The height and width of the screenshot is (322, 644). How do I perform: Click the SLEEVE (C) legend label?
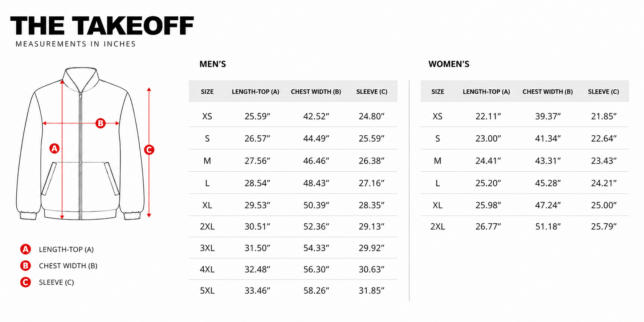(x=56, y=282)
